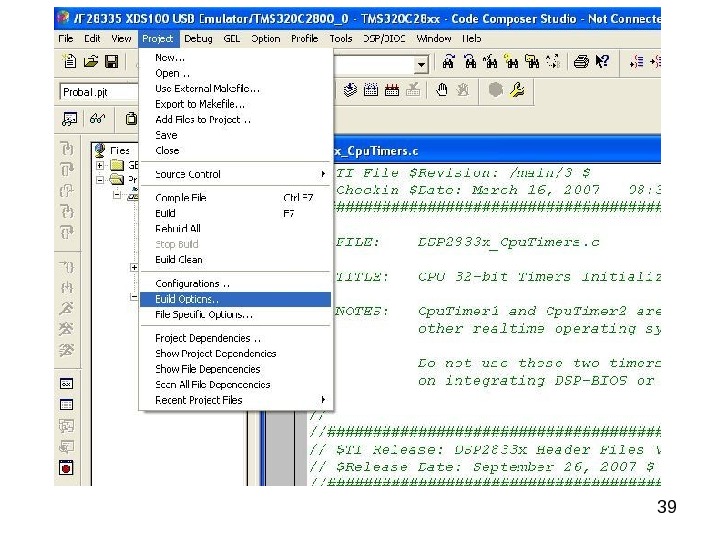Open the Tools menu
Image resolution: width=720 pixels, height=540 pixels.
[x=341, y=39]
